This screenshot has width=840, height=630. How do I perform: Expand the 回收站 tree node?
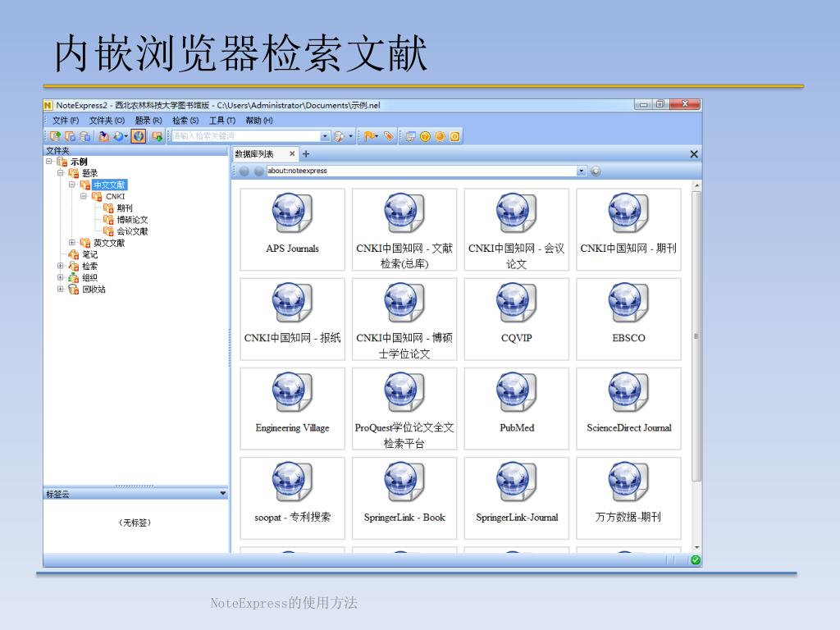61,290
